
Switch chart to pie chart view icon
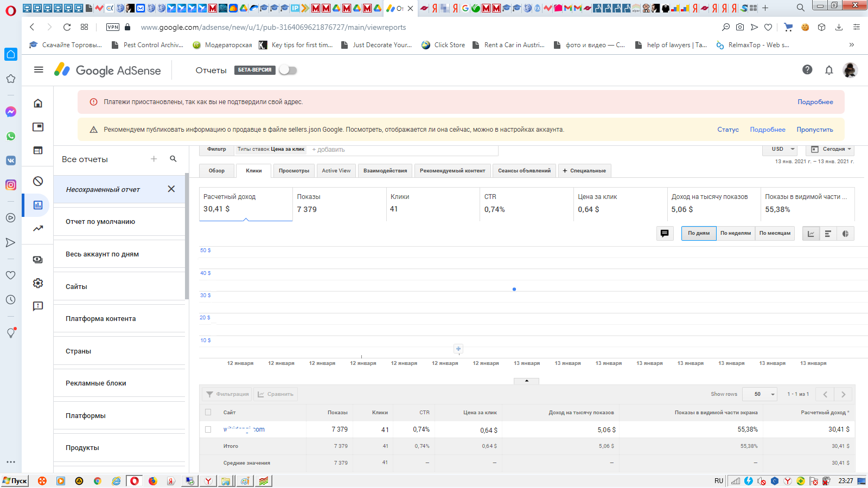click(x=845, y=234)
